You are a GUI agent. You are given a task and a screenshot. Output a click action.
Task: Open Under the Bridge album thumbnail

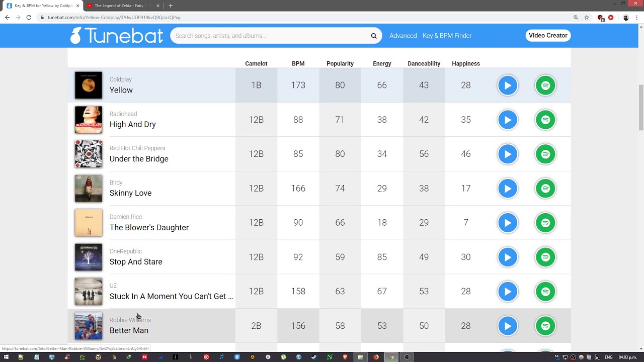click(x=89, y=154)
